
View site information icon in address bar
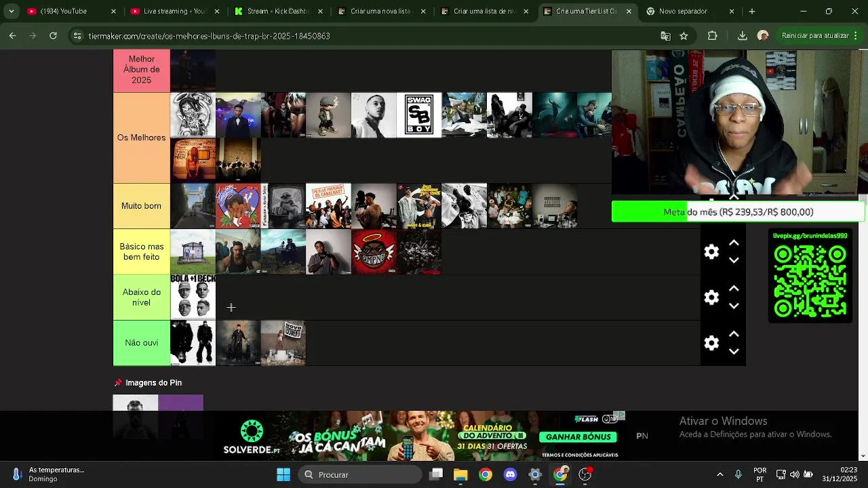(77, 36)
